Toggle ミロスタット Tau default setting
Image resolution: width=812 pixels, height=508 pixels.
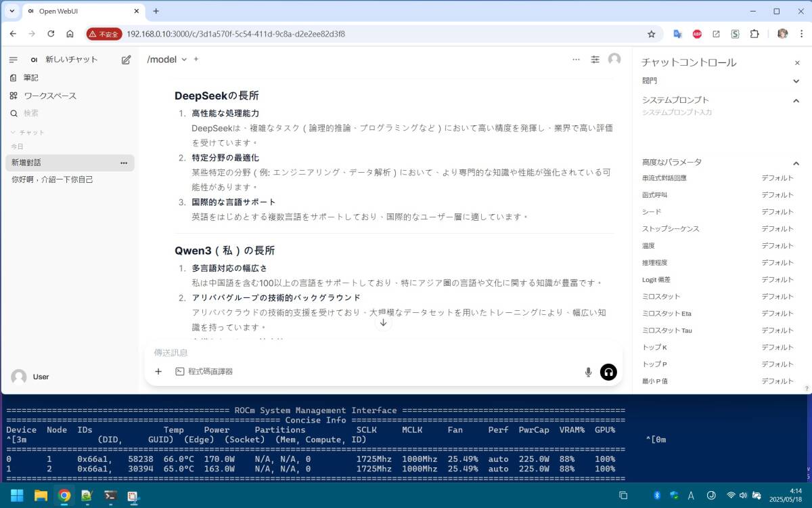pos(777,331)
